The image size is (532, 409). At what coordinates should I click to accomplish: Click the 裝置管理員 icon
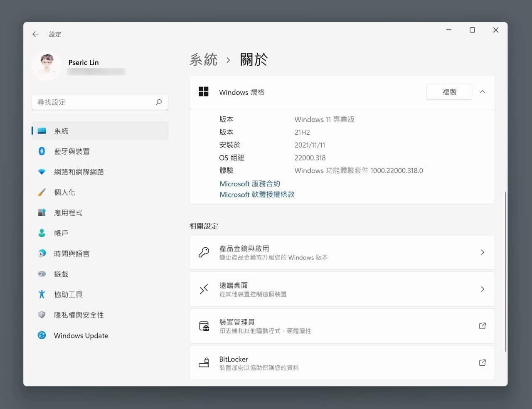point(204,326)
